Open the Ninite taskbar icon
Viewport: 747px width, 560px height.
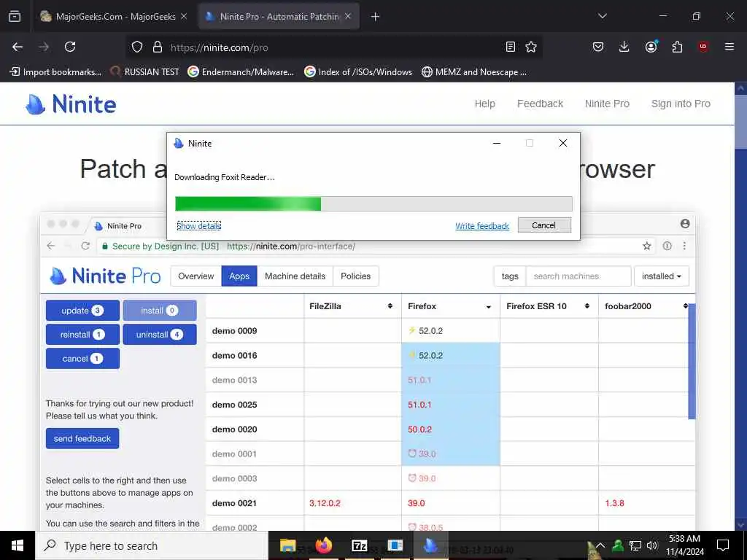click(430, 545)
